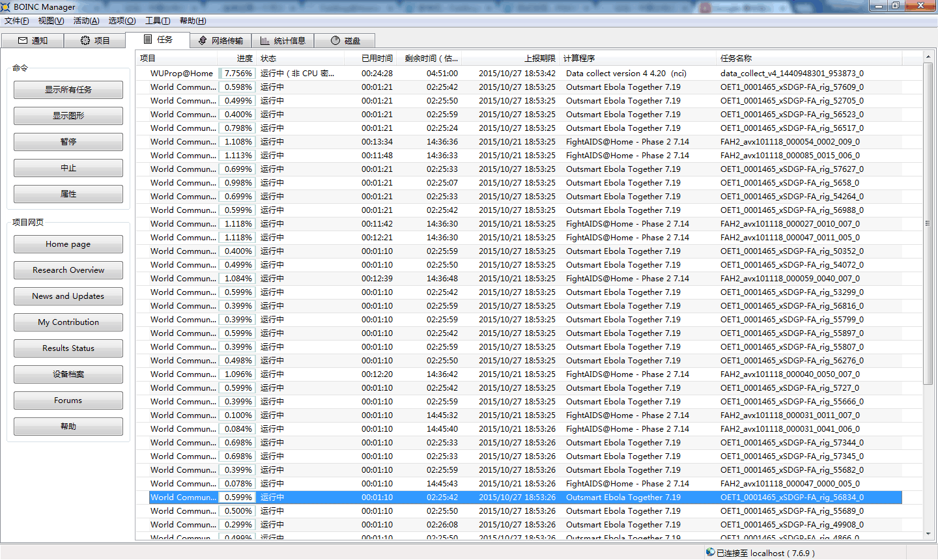Click the chart icon on 统计信息 tab
The width and height of the screenshot is (938, 560).
click(265, 40)
